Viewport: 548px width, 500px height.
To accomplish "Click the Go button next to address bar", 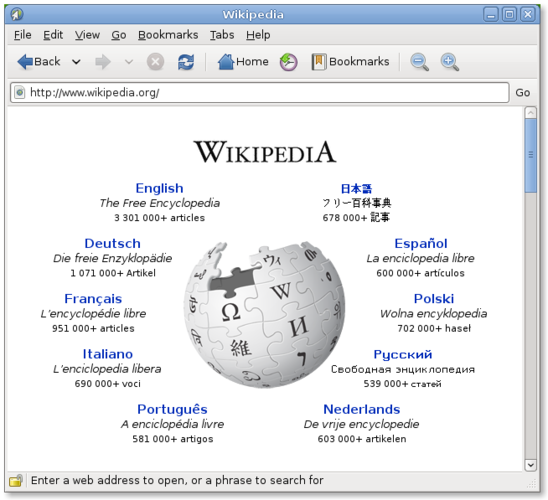I will tap(522, 93).
